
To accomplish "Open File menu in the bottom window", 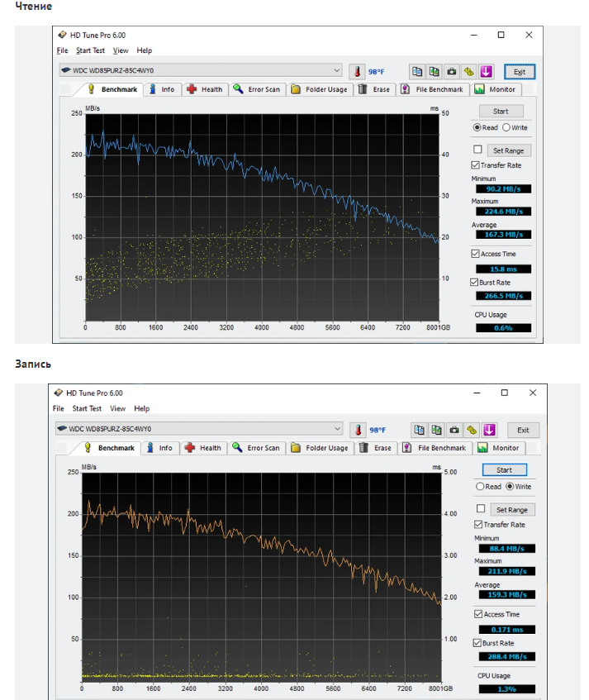I will 59,408.
